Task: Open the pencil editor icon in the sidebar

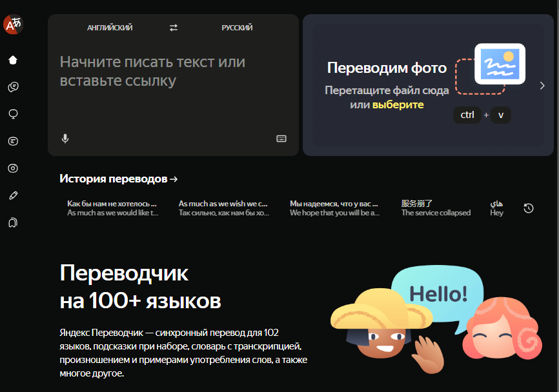Action: pyautogui.click(x=13, y=195)
